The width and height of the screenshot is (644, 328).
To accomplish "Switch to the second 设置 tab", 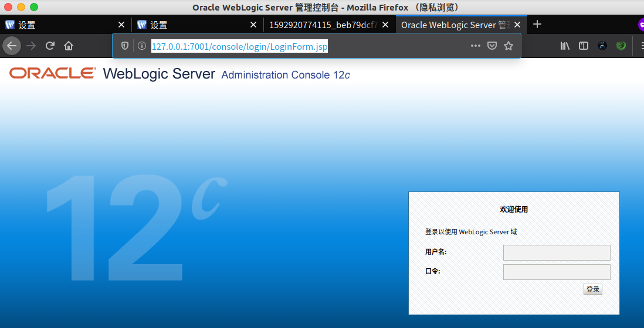I will click(198, 25).
